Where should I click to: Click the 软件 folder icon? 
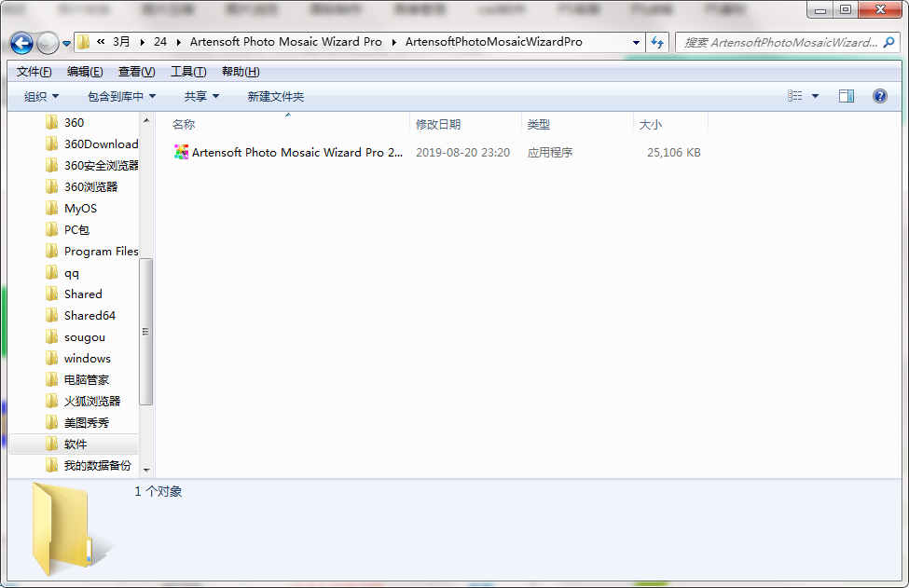point(51,444)
